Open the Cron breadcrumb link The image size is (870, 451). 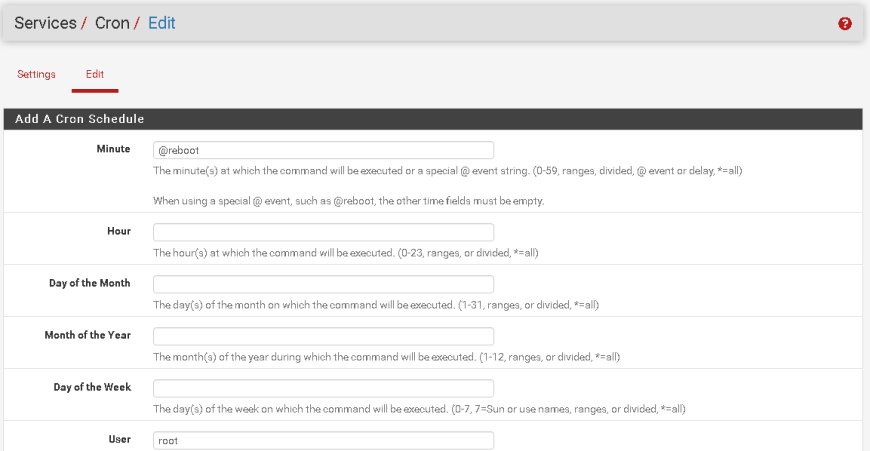click(x=112, y=23)
